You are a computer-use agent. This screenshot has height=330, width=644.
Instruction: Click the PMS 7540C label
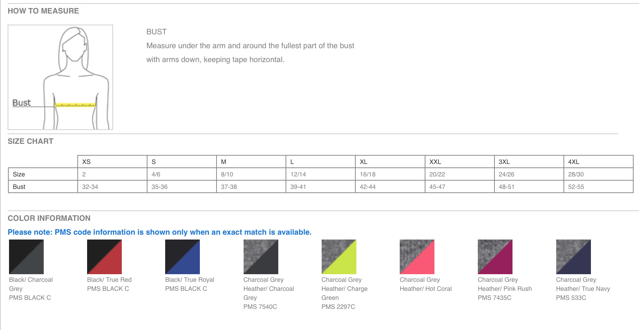click(260, 307)
